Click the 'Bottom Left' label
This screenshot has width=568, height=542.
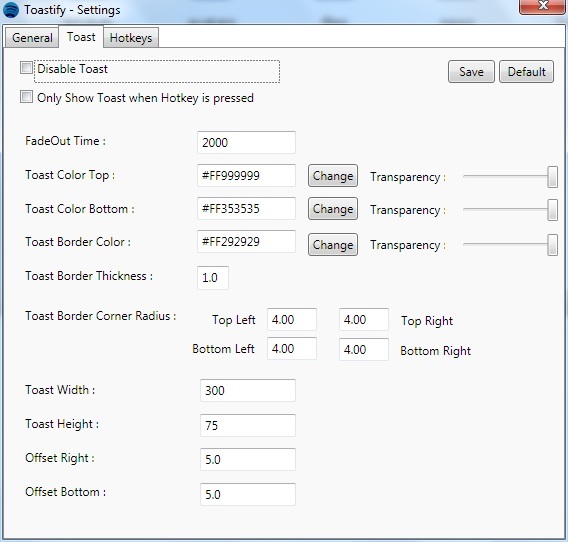224,349
